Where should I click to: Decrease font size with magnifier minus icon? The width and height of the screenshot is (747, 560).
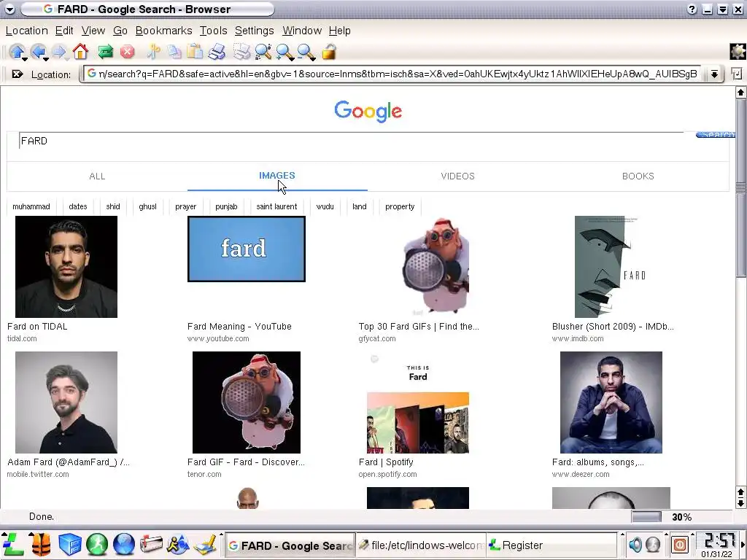(x=306, y=52)
